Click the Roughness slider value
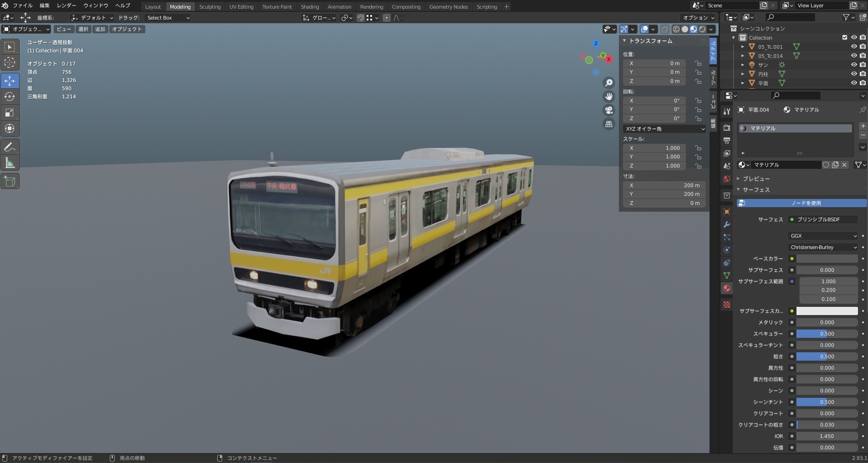This screenshot has width=868, height=463. (x=827, y=356)
